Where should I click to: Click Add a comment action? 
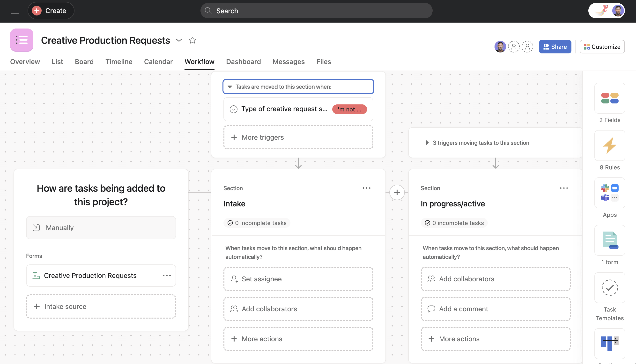tap(496, 309)
